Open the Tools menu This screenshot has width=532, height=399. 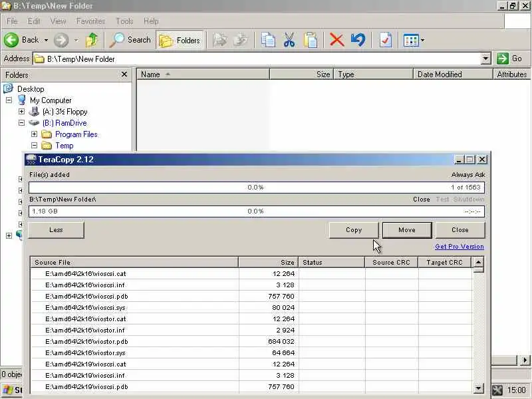[x=124, y=21]
